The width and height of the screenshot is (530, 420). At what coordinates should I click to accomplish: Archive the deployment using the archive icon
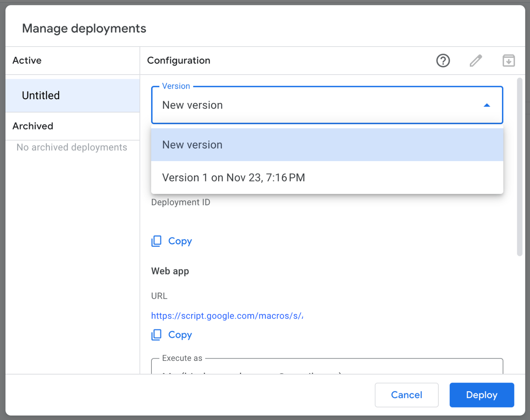point(508,61)
